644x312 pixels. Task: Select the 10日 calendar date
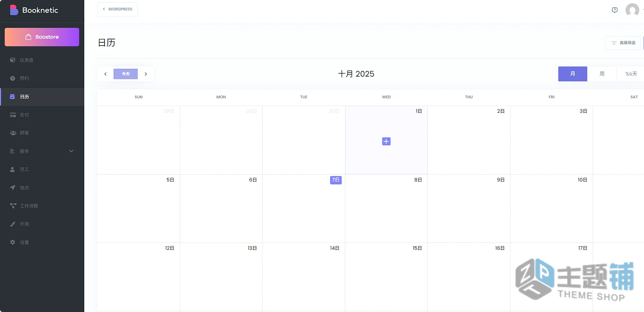583,180
